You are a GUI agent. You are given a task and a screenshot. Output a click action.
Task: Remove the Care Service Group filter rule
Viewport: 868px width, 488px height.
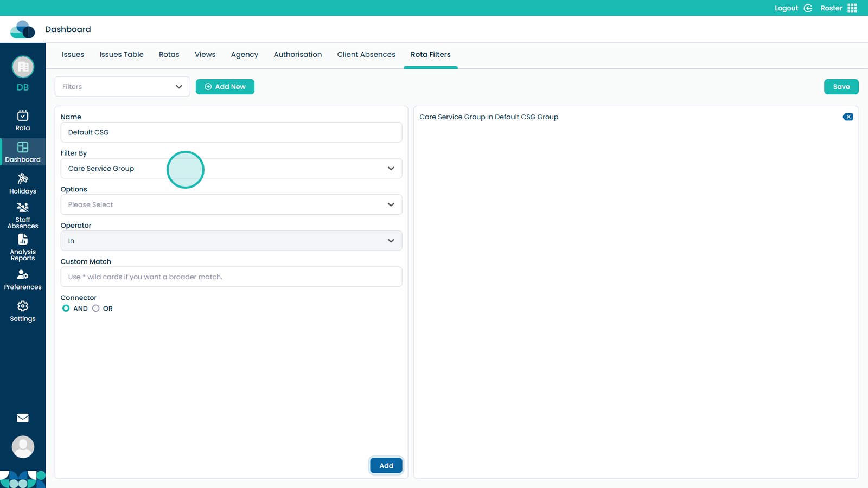click(x=847, y=117)
